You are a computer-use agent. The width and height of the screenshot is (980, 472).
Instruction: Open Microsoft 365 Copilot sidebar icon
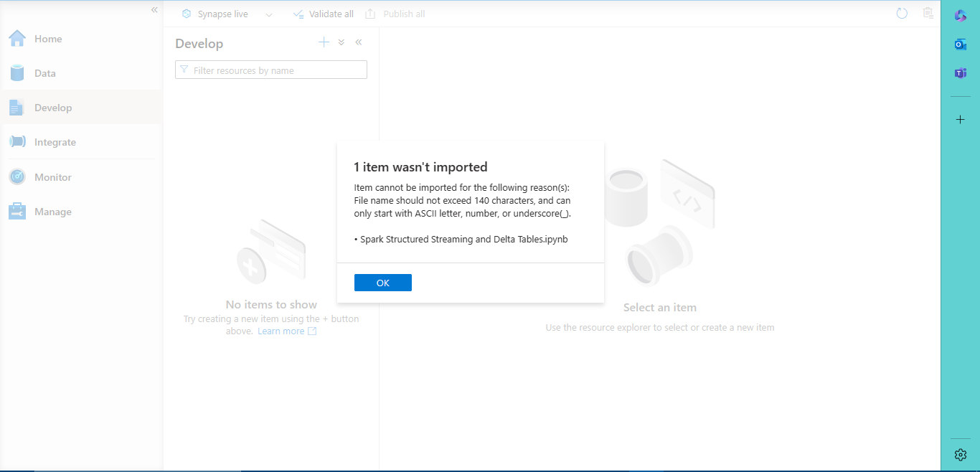pos(961,16)
